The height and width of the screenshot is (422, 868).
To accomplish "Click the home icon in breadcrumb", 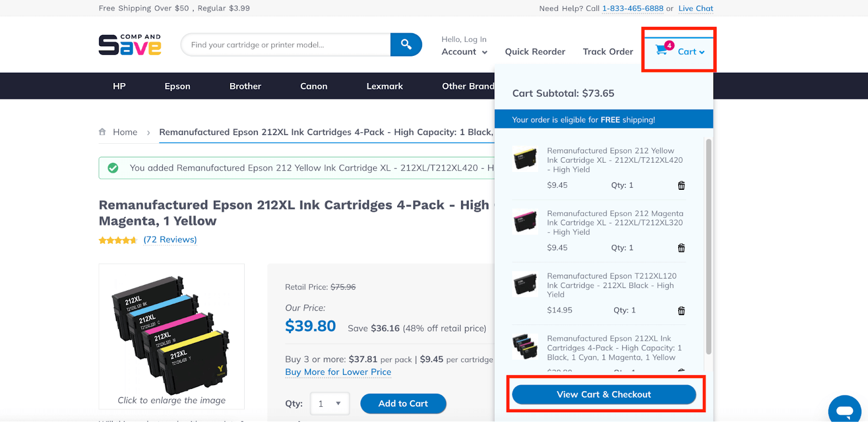I will [102, 131].
